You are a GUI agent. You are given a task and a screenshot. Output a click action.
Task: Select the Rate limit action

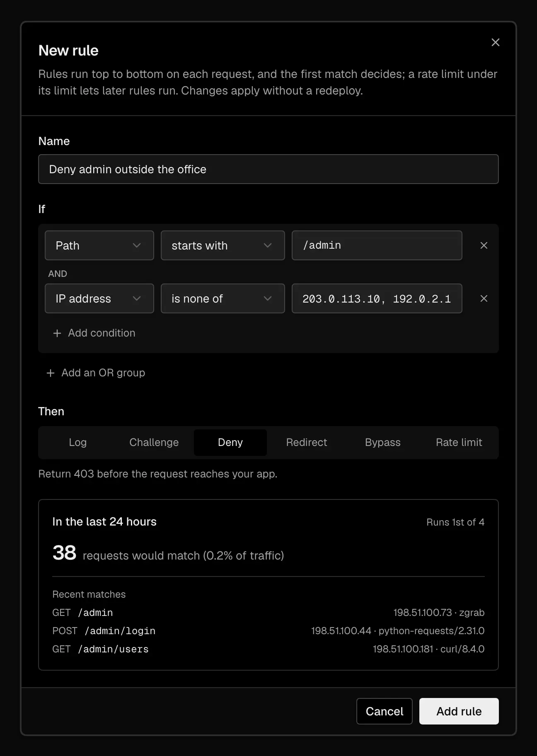pos(459,443)
